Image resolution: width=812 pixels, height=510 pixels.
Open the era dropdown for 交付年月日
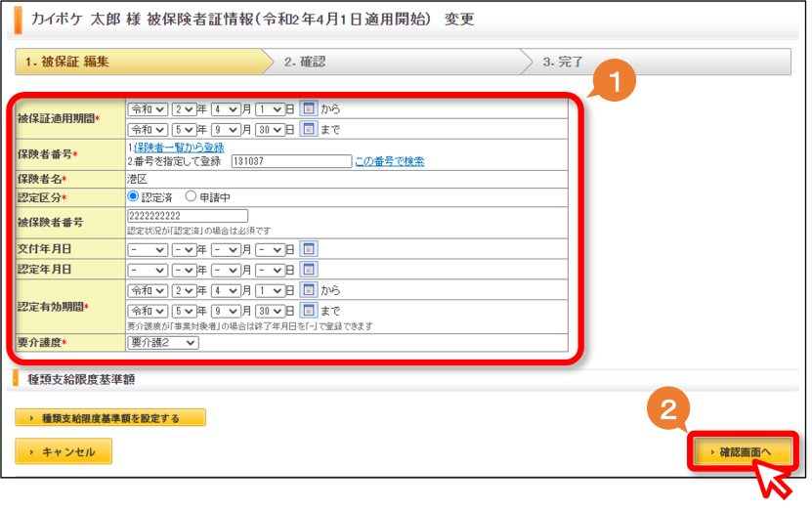(148, 249)
